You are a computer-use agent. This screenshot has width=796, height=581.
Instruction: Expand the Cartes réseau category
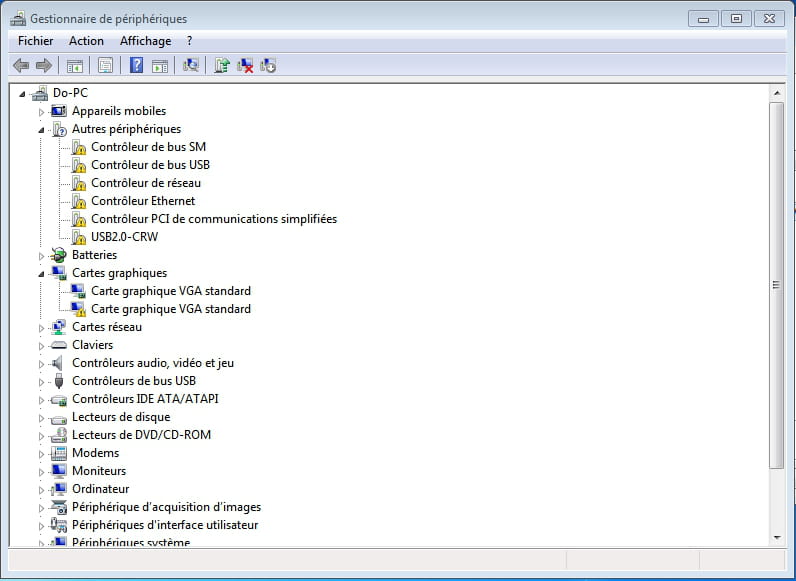(x=42, y=328)
